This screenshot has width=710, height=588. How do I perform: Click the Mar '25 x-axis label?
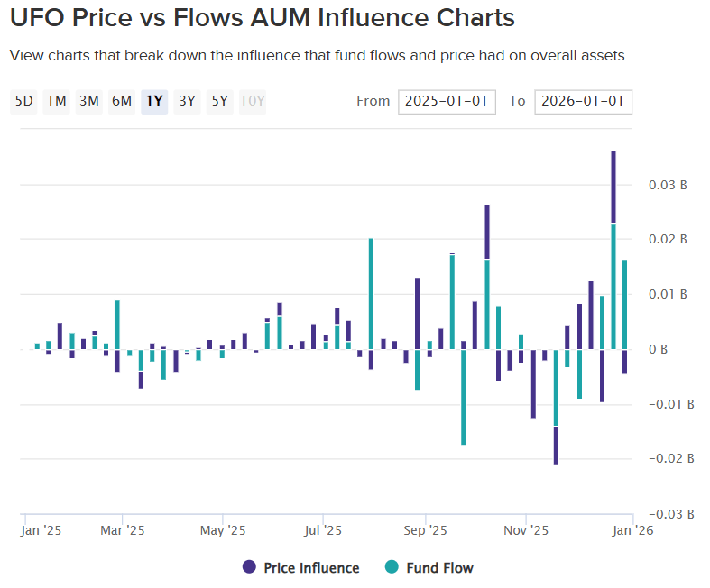point(123,531)
